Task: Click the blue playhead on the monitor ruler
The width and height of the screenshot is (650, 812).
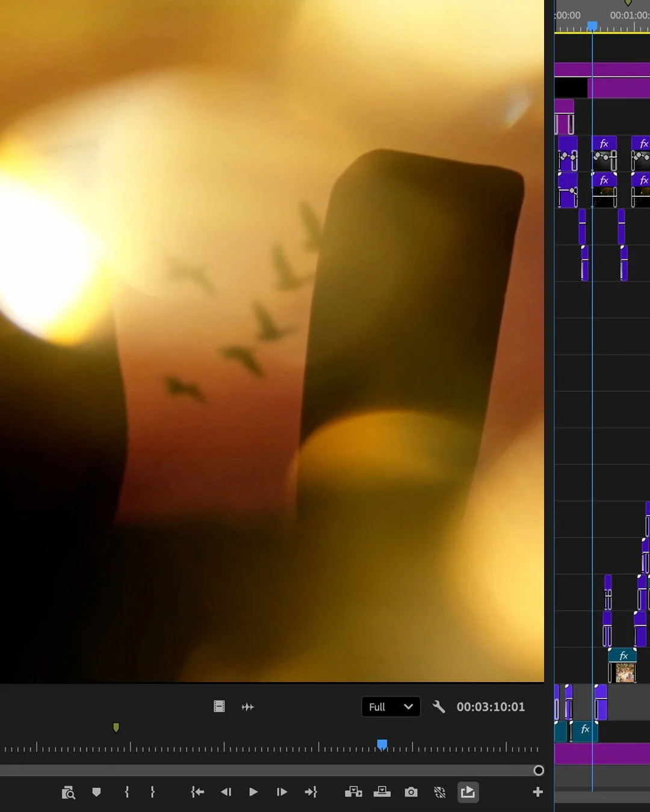Action: (382, 745)
